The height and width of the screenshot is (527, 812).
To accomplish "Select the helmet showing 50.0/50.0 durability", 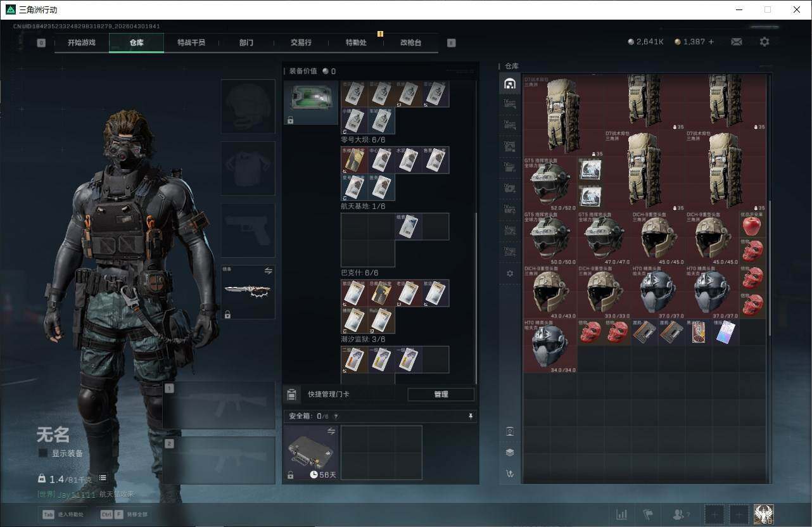I will click(x=550, y=238).
